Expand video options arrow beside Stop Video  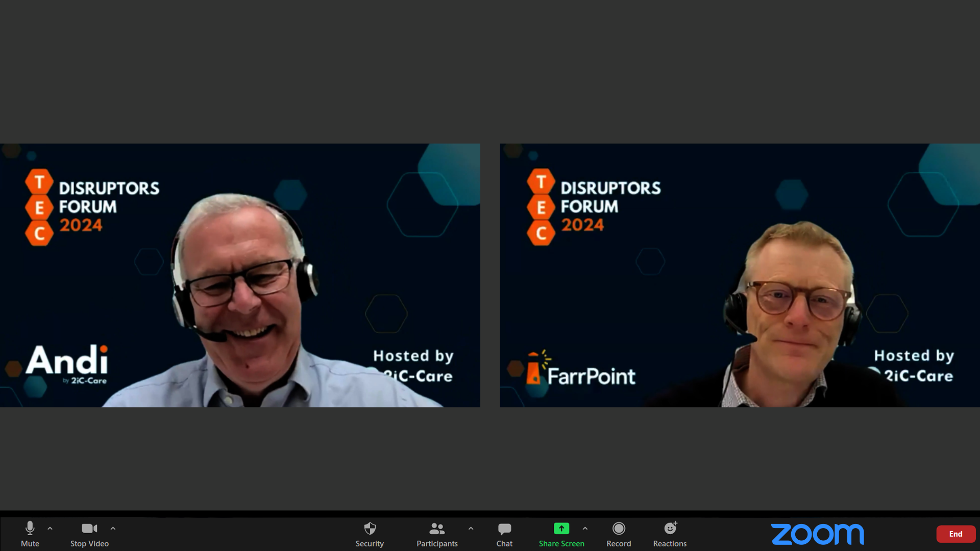[x=113, y=529]
